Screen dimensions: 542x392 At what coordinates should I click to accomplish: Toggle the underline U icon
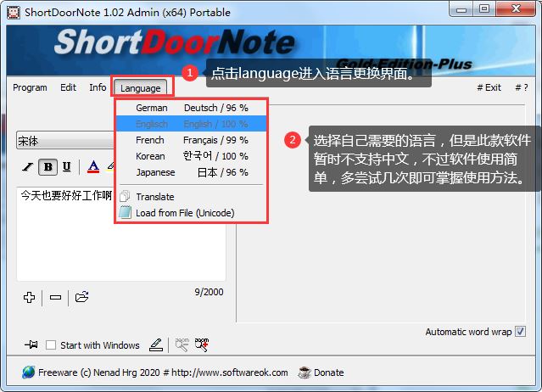(x=67, y=167)
